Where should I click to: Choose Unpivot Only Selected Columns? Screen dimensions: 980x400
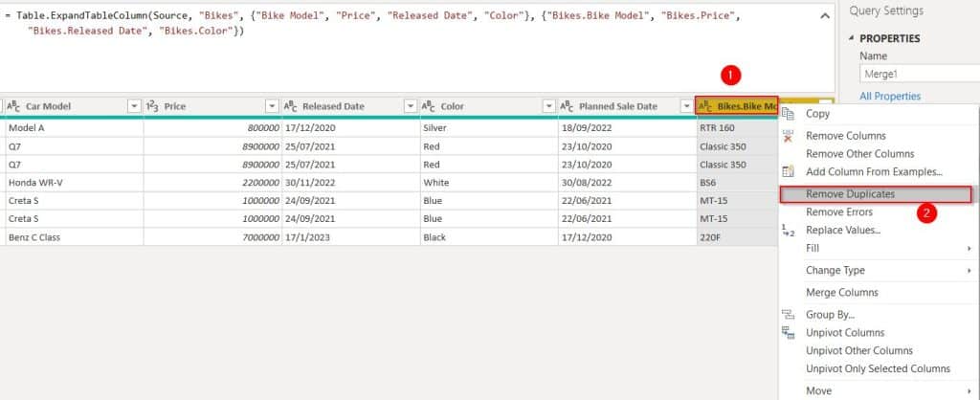coord(879,368)
